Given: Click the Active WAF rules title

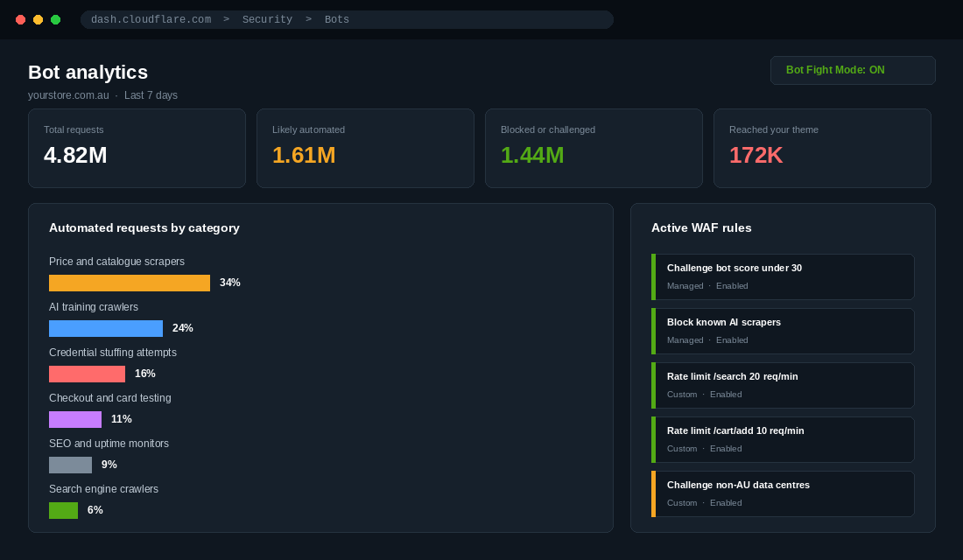Looking at the screenshot, I should [701, 227].
